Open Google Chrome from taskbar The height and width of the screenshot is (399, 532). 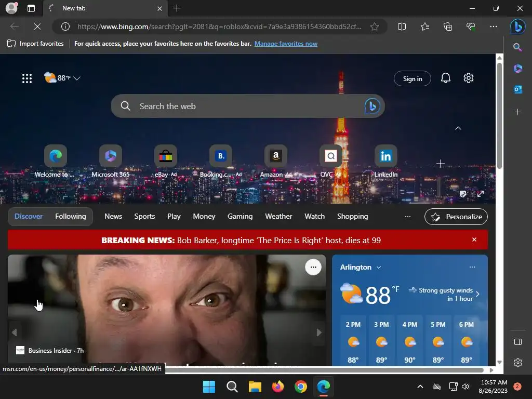click(301, 387)
